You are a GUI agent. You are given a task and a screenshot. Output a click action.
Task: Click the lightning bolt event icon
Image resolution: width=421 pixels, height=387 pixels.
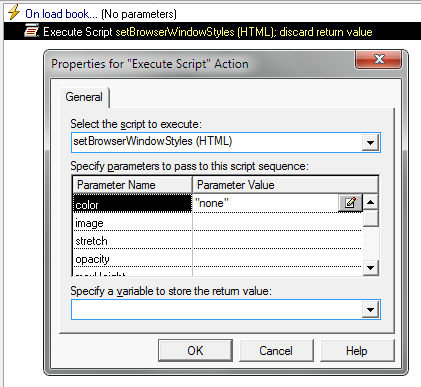[x=14, y=13]
